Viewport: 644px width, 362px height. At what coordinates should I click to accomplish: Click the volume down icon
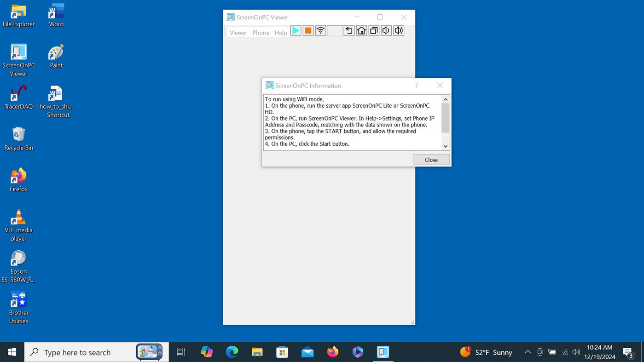pos(386,30)
